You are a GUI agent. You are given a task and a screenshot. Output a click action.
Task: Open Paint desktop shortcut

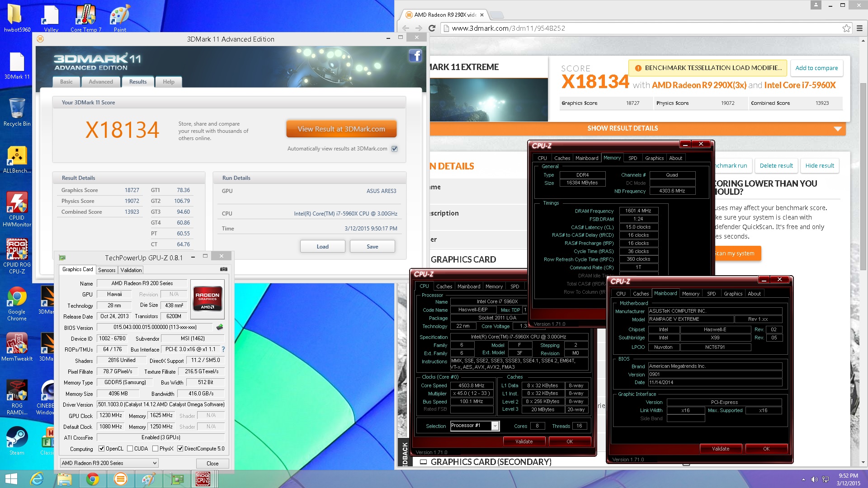pyautogui.click(x=120, y=18)
